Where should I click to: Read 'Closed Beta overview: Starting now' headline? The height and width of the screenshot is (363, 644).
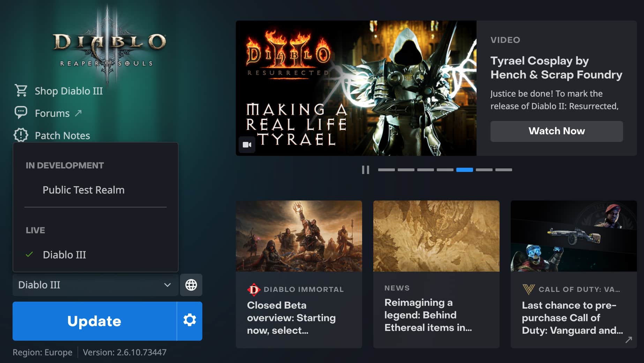[x=291, y=318]
